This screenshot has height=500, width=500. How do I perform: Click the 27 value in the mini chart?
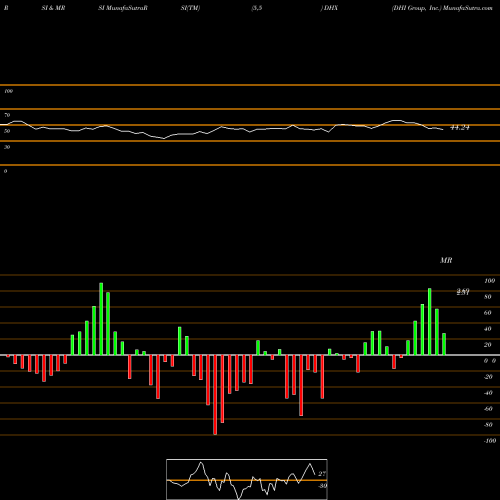(x=322, y=474)
